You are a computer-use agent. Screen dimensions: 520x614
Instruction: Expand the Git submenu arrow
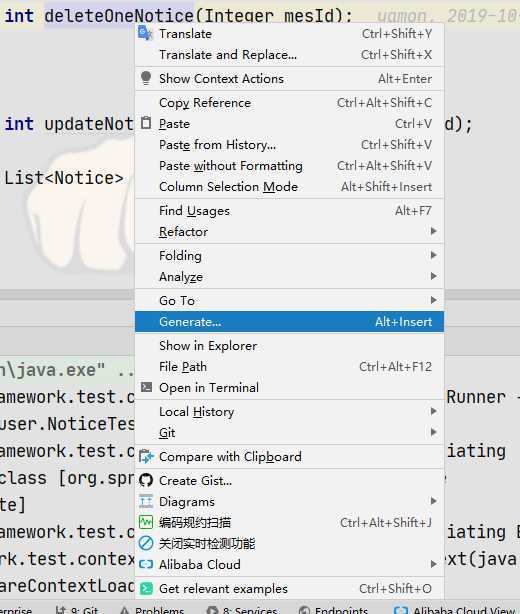click(x=433, y=432)
